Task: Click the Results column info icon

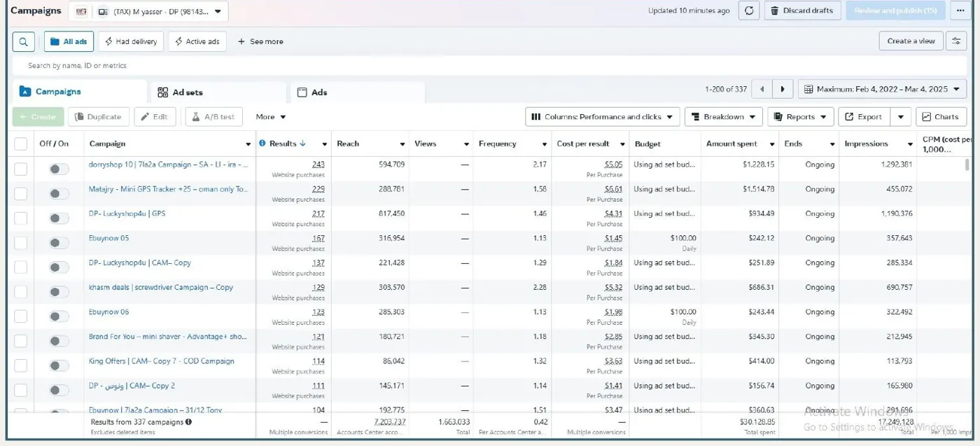Action: point(262,144)
